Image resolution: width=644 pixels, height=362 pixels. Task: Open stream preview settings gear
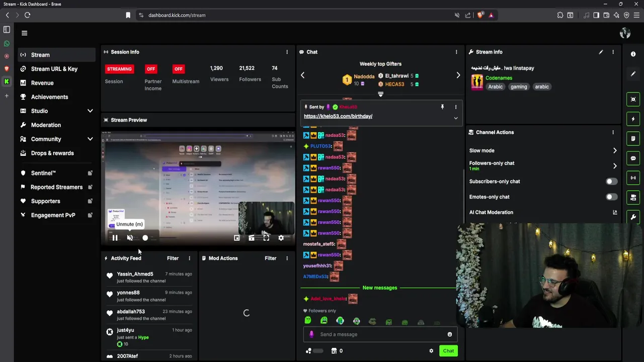click(x=281, y=238)
